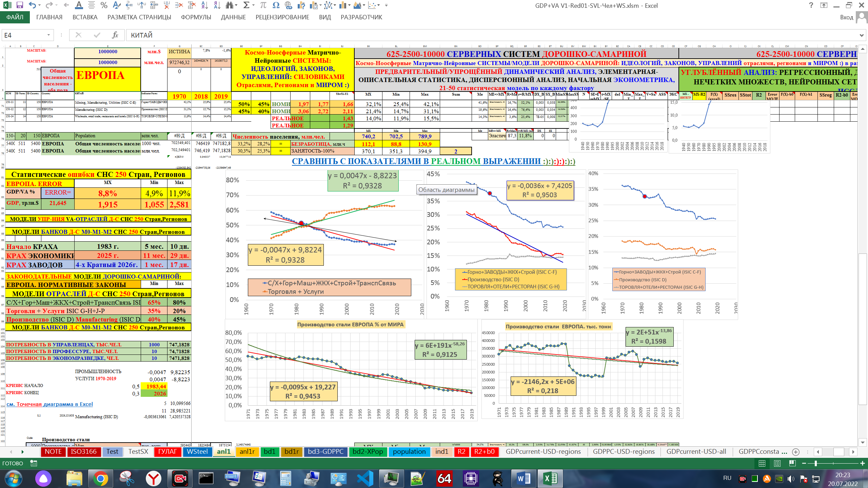Open the ФОРМУЛЫ ribbon tab
The image size is (868, 488).
[196, 17]
